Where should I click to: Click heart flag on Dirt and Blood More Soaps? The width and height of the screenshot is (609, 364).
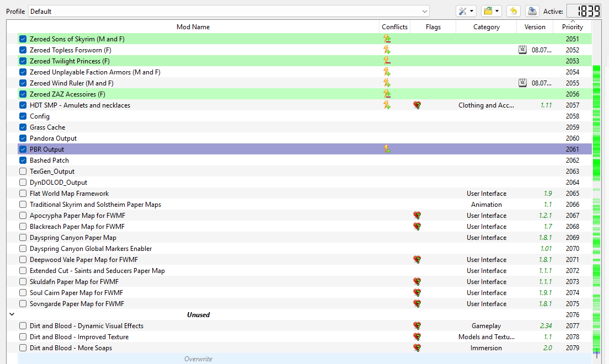(417, 348)
